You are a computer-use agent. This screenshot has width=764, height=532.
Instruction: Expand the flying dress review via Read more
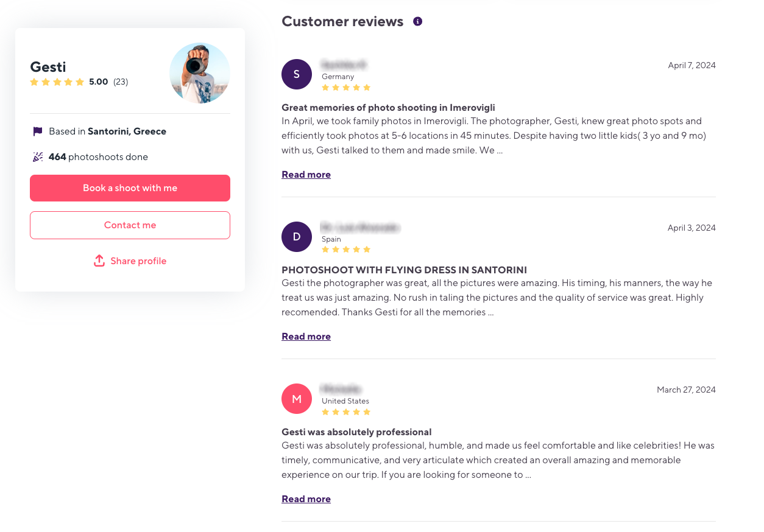[x=306, y=336]
